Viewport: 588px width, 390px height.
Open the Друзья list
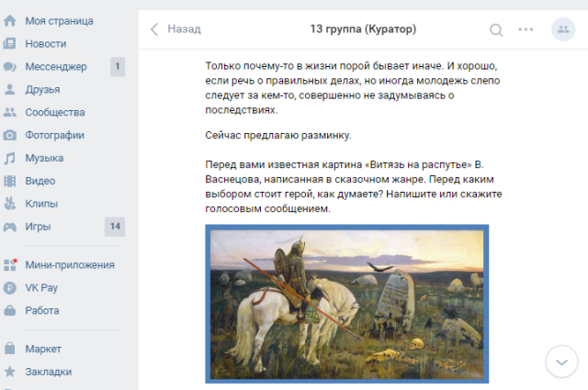click(43, 90)
